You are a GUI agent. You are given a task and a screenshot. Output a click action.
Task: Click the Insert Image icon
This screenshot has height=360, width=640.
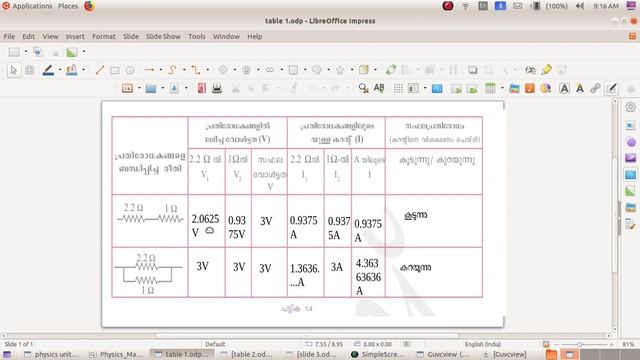point(514,88)
